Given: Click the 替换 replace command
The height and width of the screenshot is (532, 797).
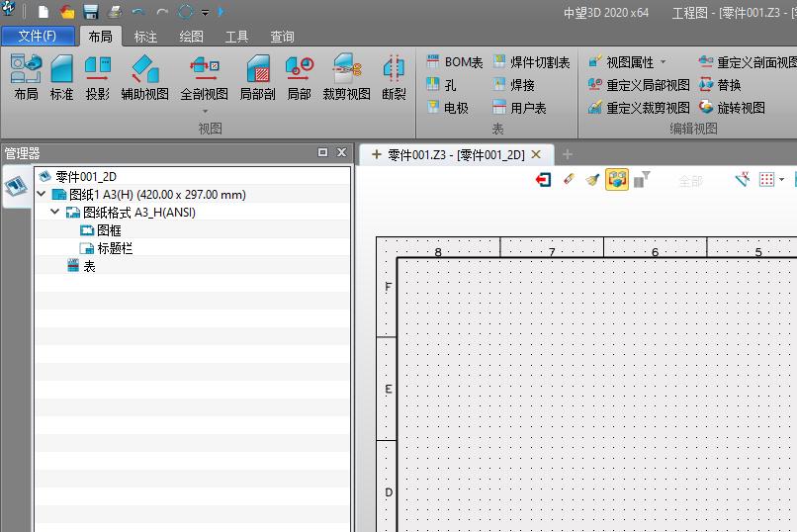Looking at the screenshot, I should click(x=720, y=85).
